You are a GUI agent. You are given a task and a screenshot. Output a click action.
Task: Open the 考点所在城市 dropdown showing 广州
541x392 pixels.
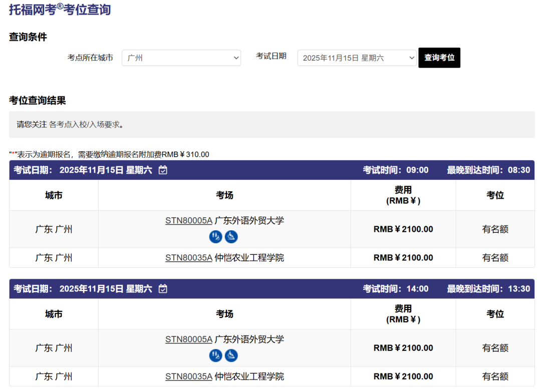coord(181,58)
